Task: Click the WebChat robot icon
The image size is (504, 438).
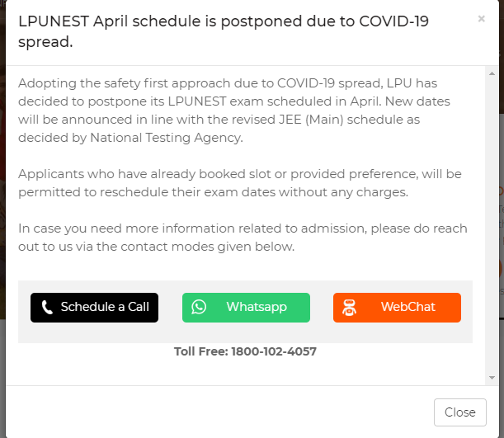Action: tap(350, 308)
